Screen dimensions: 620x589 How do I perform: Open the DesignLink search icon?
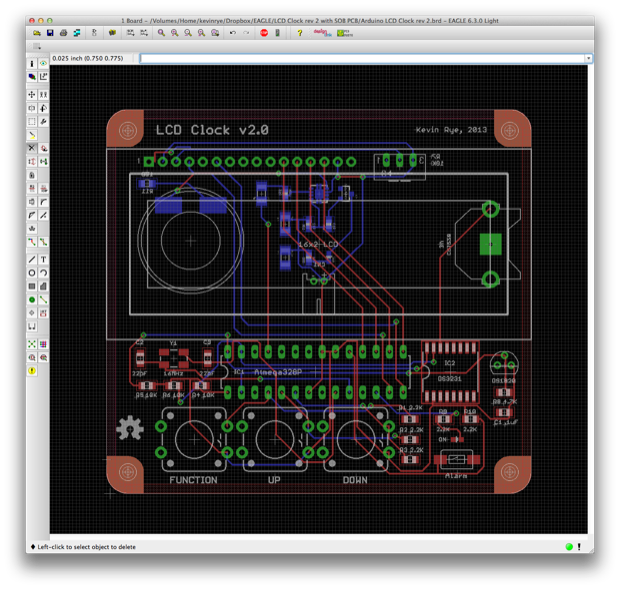click(x=323, y=33)
